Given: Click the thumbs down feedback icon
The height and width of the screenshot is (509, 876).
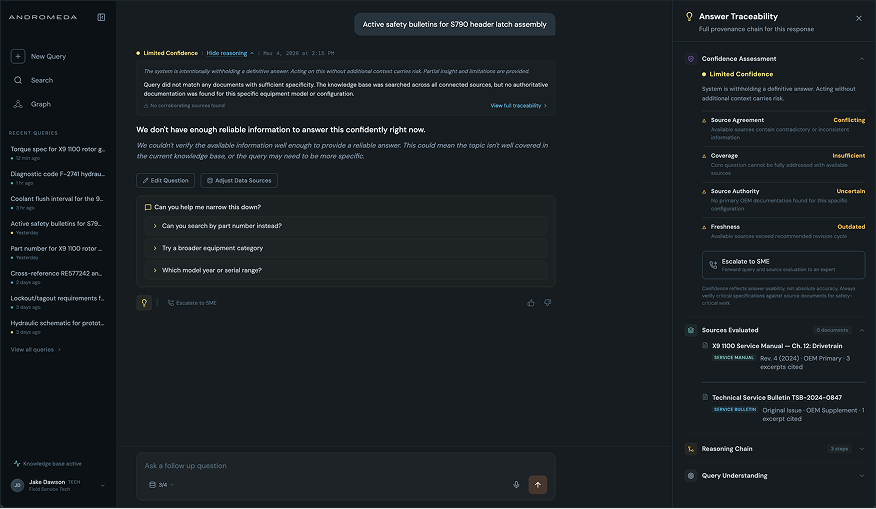Looking at the screenshot, I should coord(548,303).
